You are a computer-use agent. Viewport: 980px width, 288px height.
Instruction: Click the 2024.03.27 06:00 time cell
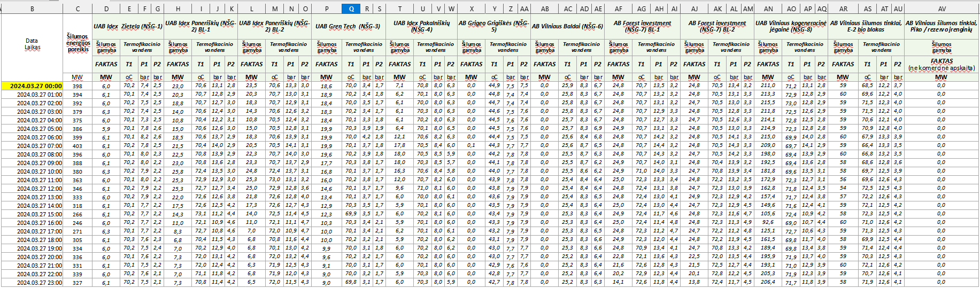tap(39, 137)
